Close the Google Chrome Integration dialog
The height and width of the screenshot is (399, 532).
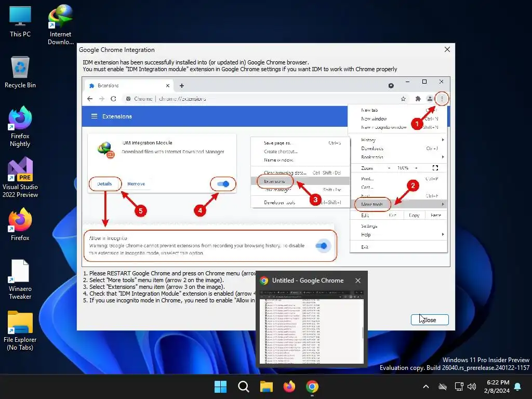447,49
